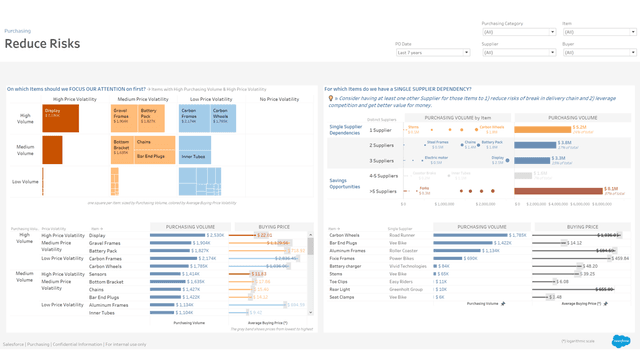640x363 pixels.
Task: Select the Carbon Frames treemap tile
Action: tap(194, 118)
